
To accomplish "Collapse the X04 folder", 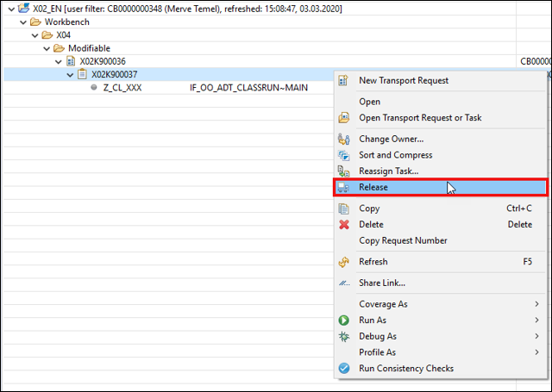I will [x=34, y=35].
